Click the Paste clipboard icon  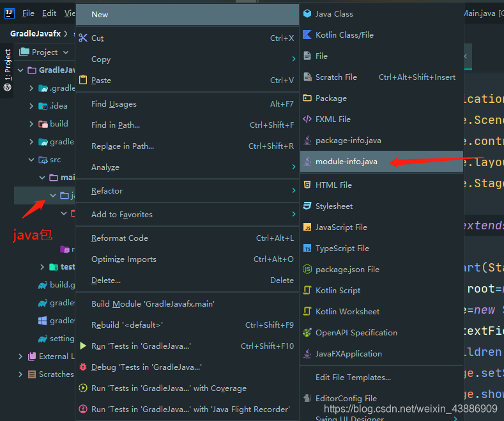(83, 79)
